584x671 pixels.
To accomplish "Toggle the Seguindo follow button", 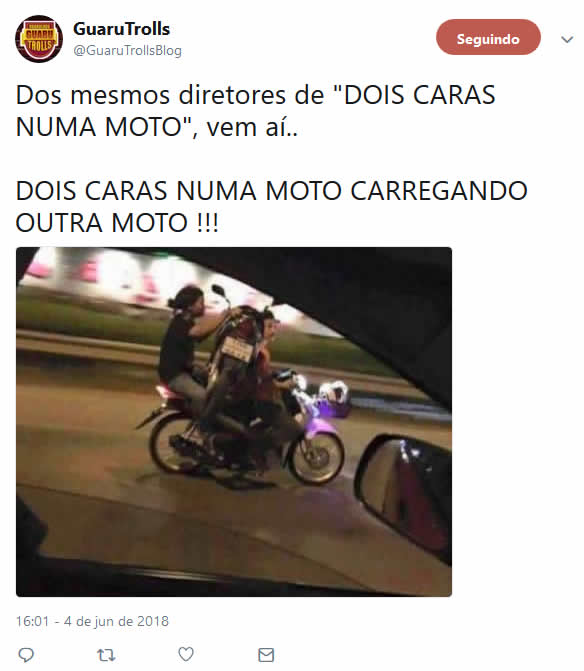I will (x=488, y=37).
